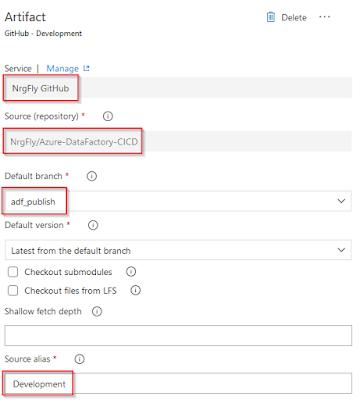Click the Shallow fetch depth input field
Screen dimensions: 360x400
[x=178, y=335]
